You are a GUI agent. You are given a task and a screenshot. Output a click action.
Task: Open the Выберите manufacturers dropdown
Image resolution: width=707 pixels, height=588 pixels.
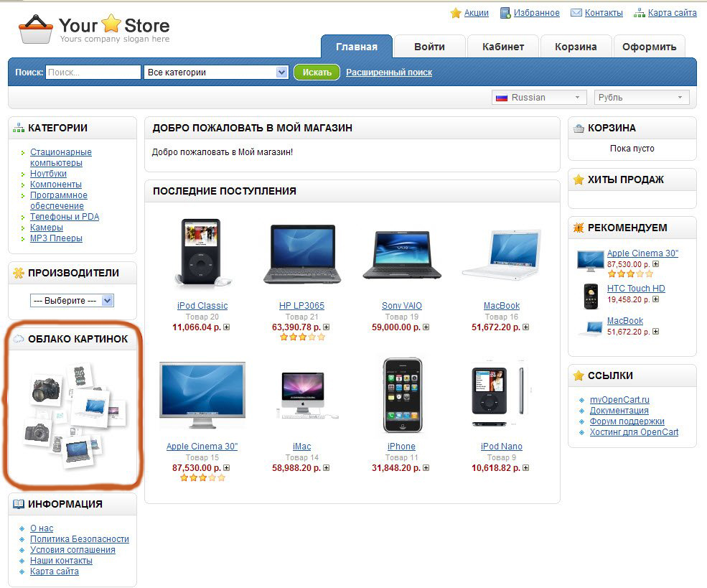coord(72,300)
